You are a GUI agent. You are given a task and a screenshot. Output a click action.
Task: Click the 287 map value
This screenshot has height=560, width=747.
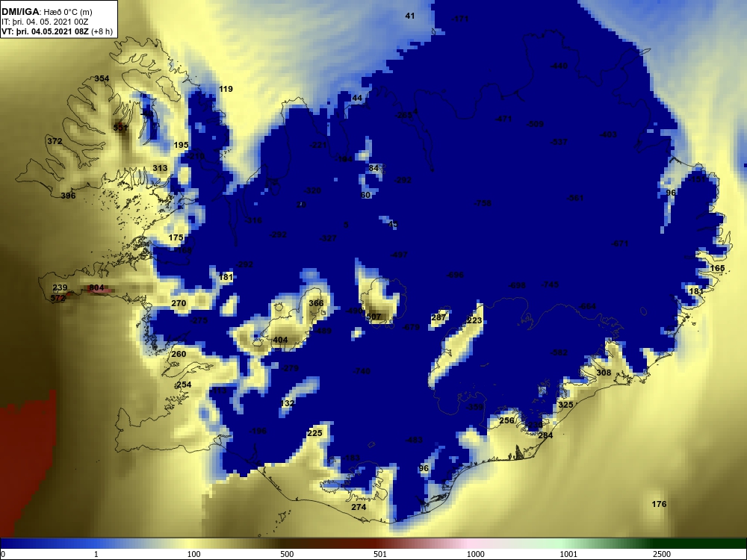(x=438, y=317)
